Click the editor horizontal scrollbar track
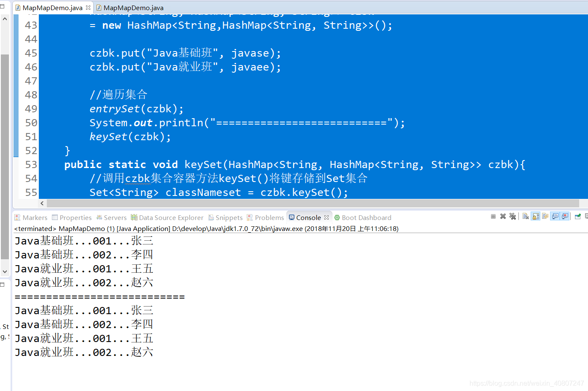Viewport: 588px width, 391px height. coord(312,203)
